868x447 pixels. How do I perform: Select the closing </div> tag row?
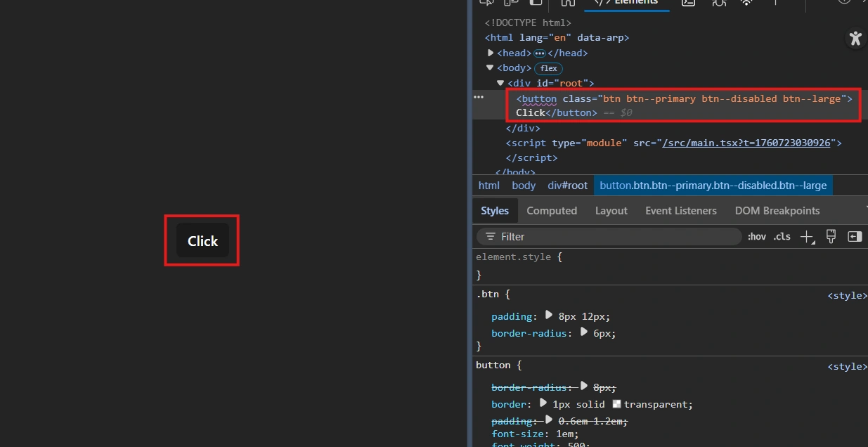(669, 129)
